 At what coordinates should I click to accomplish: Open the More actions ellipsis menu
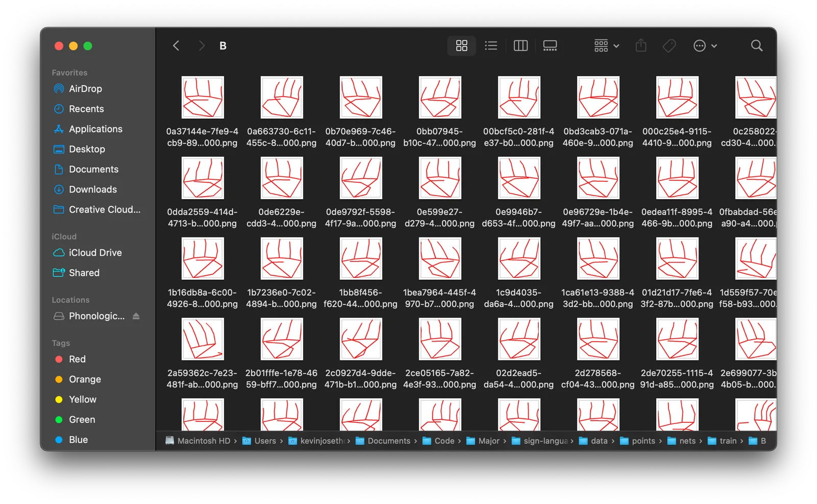(x=705, y=46)
